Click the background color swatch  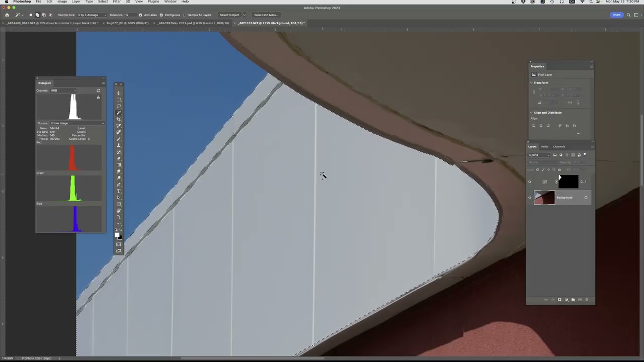coord(120,237)
